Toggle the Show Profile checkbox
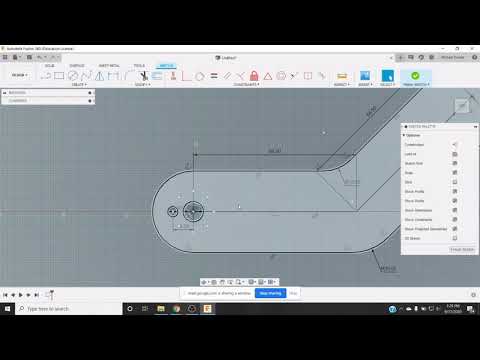The image size is (480, 360). (455, 191)
